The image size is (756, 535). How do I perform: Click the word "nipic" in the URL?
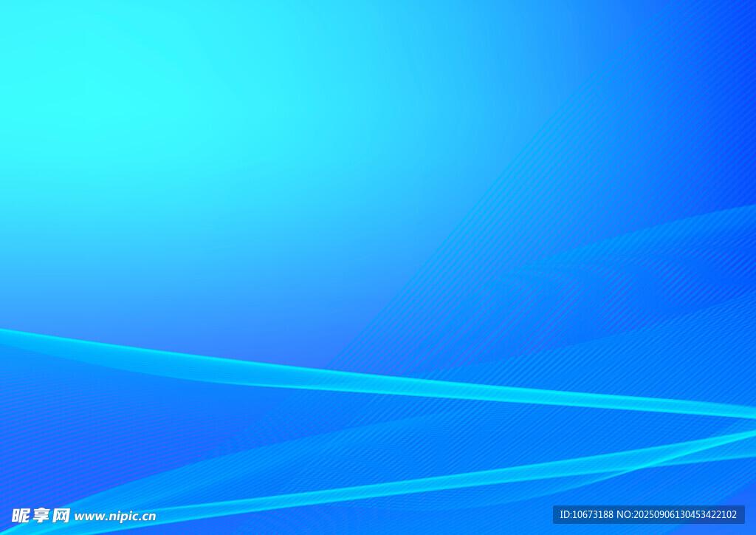[x=121, y=517]
